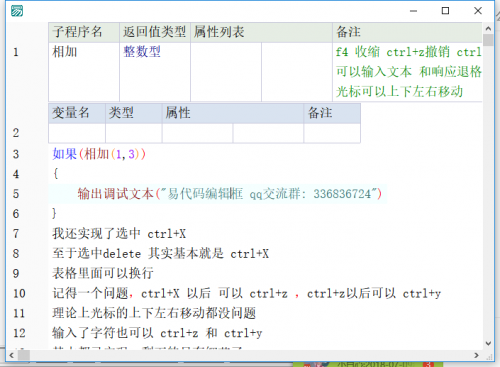Image resolution: width=500 pixels, height=367 pixels.
Task: Select the 整数型 return type cell
Action: (x=155, y=72)
